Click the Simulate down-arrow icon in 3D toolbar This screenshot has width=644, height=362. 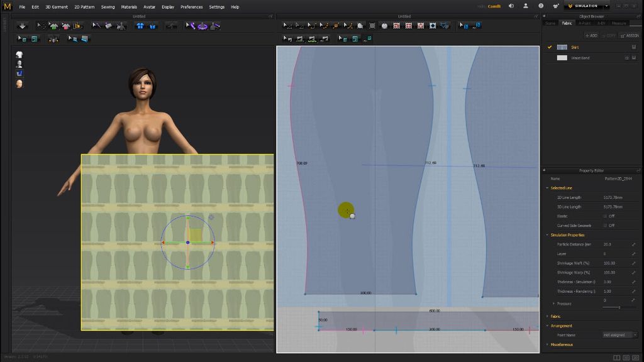[23, 26]
